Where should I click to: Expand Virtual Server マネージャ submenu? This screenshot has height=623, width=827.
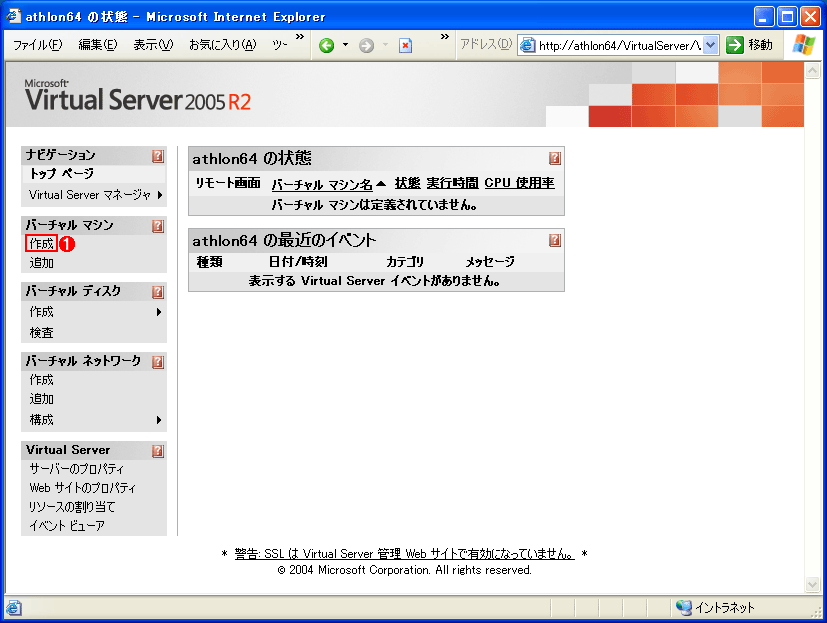pos(160,195)
